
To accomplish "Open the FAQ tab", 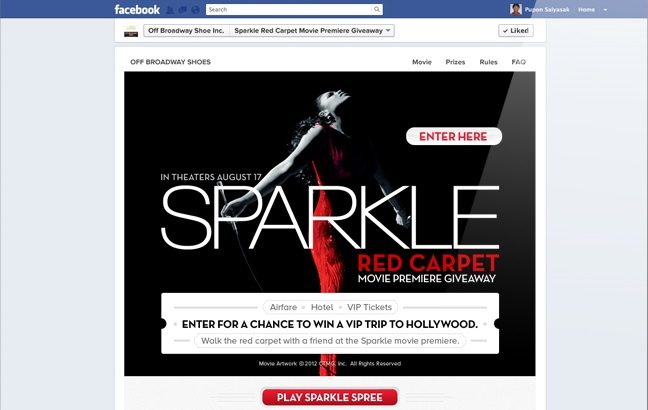I will point(518,62).
